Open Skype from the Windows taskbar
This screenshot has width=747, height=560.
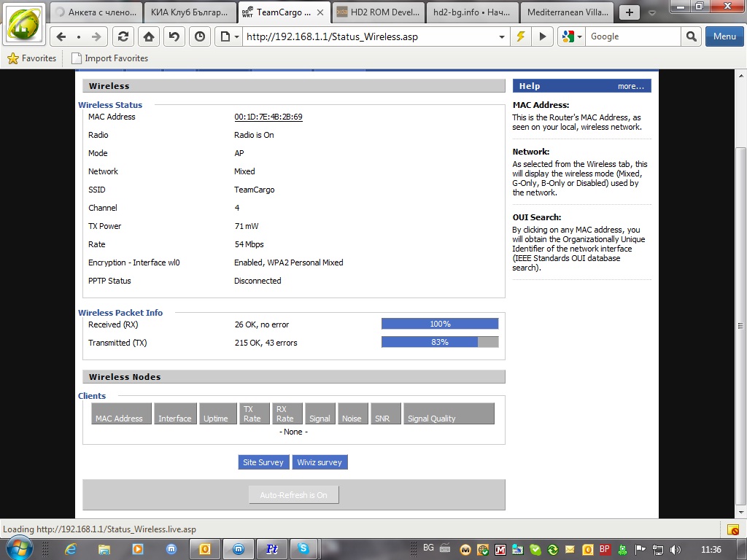[303, 549]
